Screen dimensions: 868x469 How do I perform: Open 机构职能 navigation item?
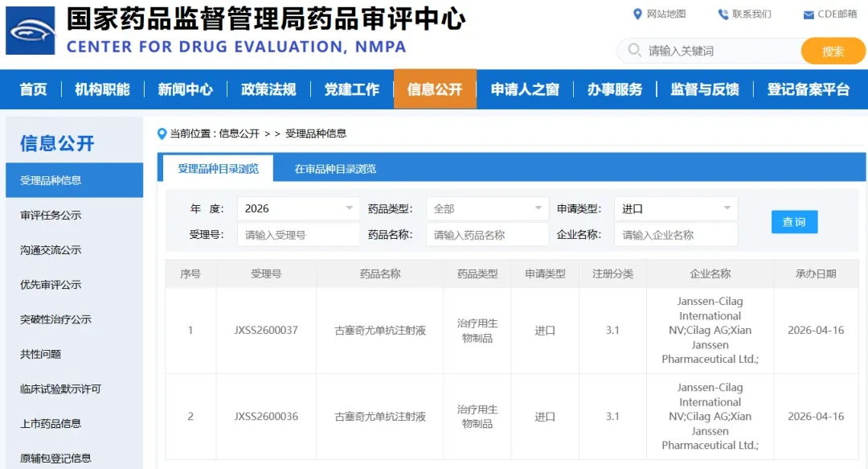click(102, 89)
